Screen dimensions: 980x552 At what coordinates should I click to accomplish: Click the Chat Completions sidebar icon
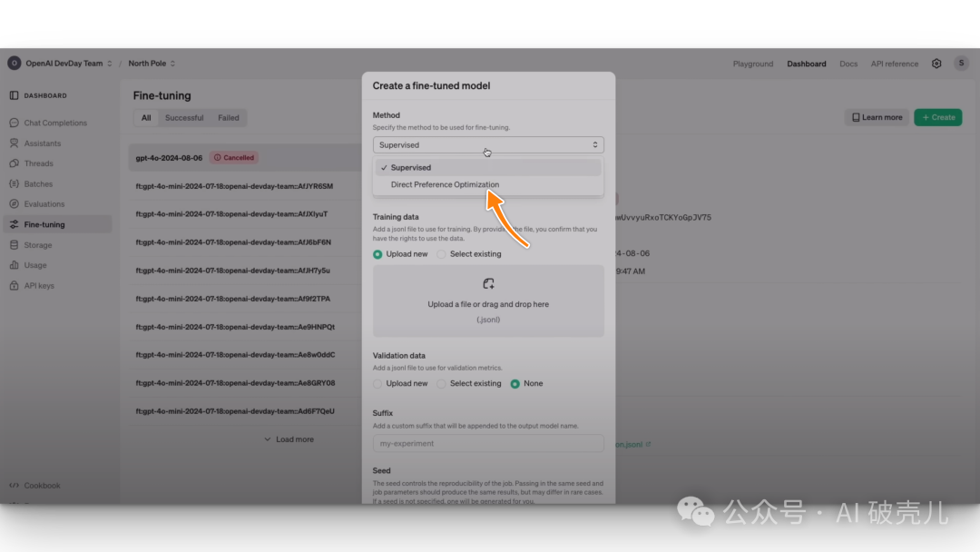(x=15, y=123)
